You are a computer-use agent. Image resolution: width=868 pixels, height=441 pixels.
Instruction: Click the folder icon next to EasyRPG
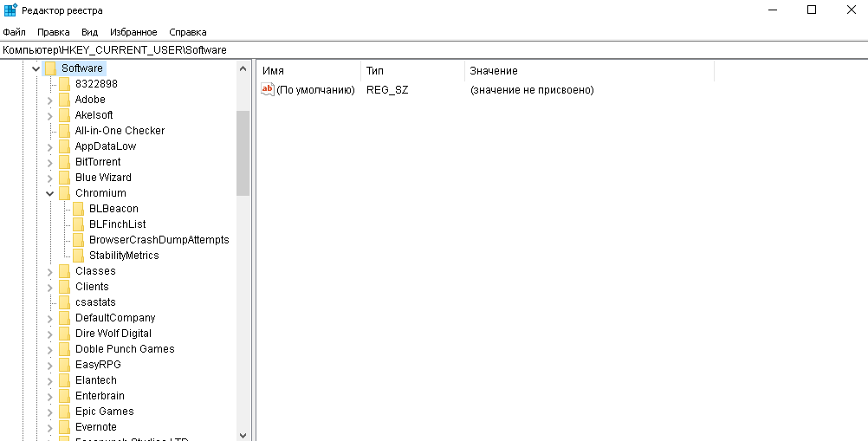(x=65, y=365)
